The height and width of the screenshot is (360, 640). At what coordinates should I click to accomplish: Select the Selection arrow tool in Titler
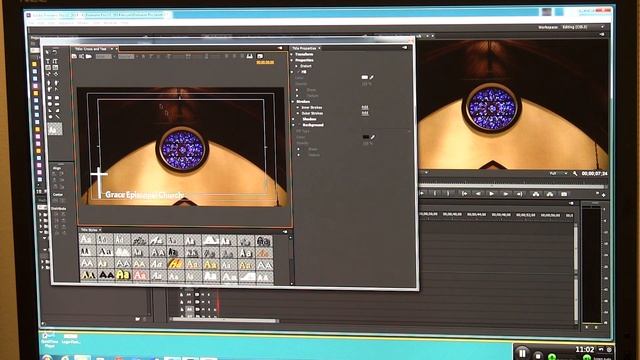tap(47, 52)
